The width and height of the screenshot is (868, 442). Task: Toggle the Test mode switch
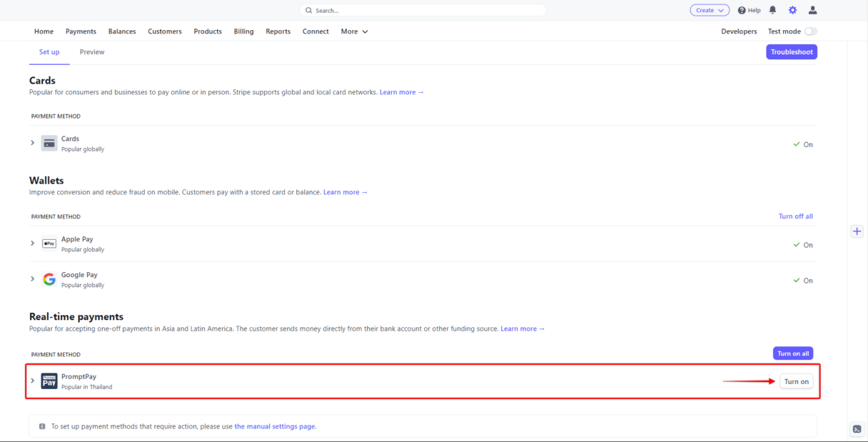[x=811, y=31]
